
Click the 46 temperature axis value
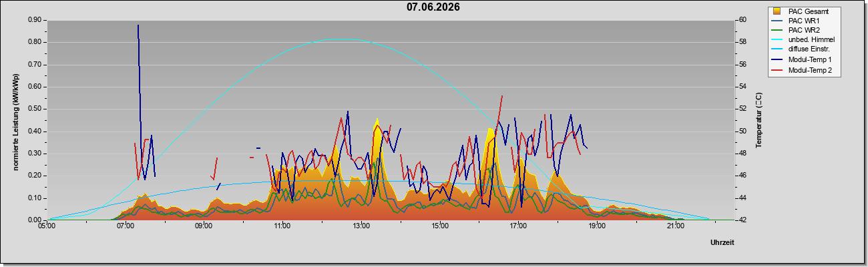(x=743, y=176)
